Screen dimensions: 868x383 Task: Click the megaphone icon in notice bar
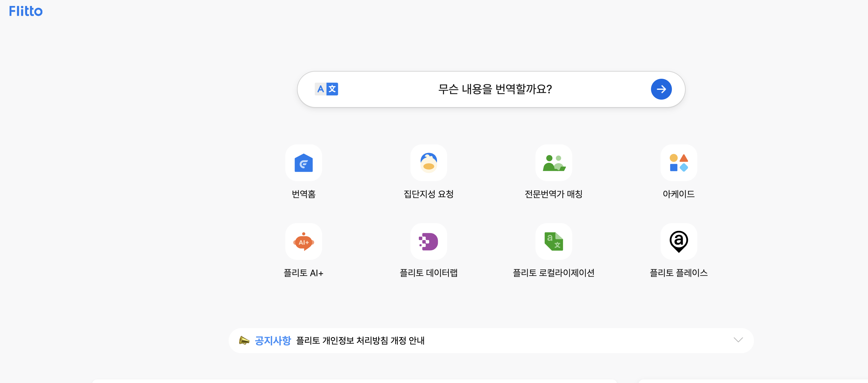coord(244,341)
